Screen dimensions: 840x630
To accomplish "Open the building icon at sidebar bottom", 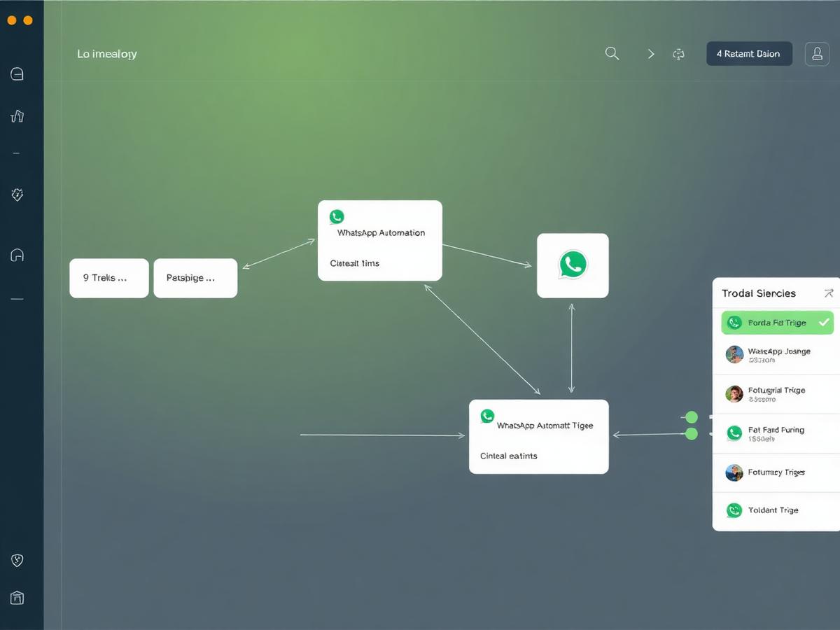I will [x=17, y=597].
